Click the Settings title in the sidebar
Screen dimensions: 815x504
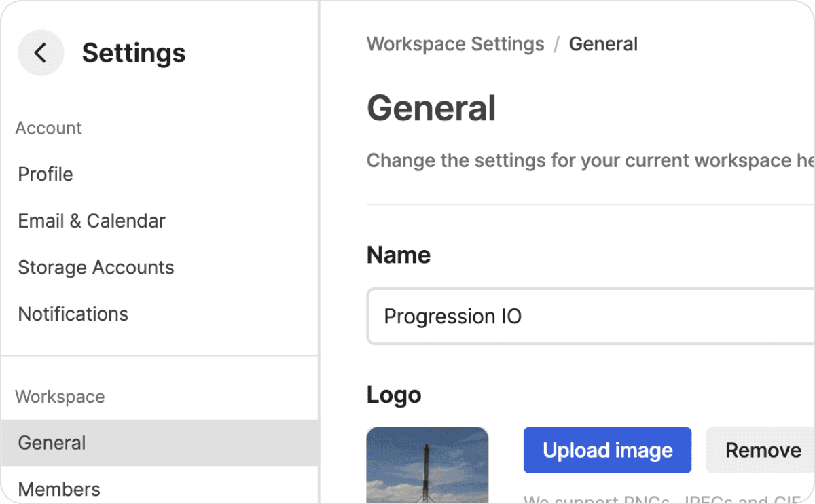(x=134, y=53)
